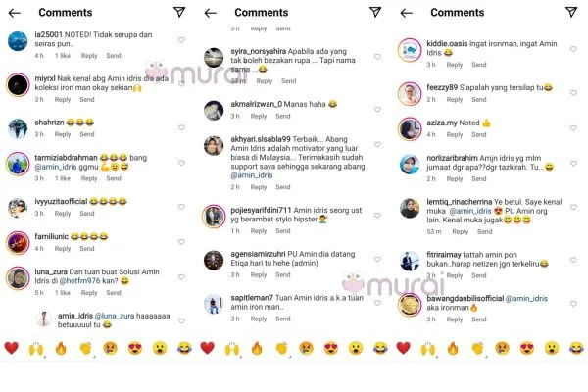588x392 pixels.
Task: Open pojiesyarifdini711's profile picture
Action: [214, 216]
